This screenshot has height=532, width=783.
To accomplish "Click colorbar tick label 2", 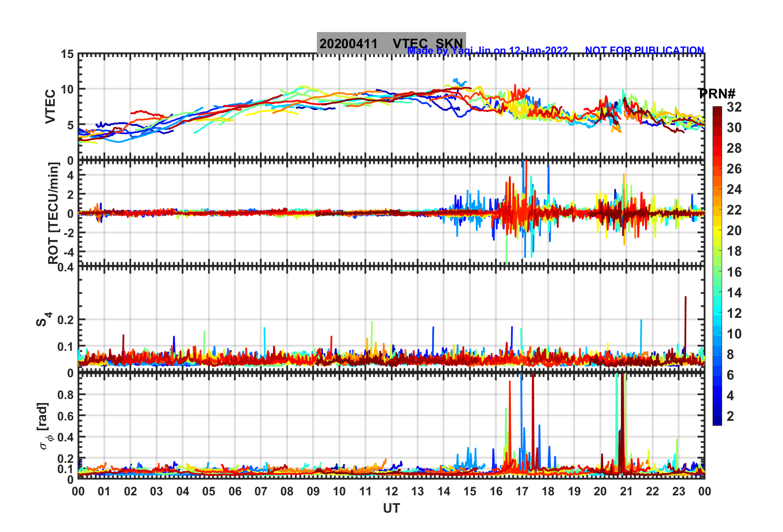I will [730, 416].
